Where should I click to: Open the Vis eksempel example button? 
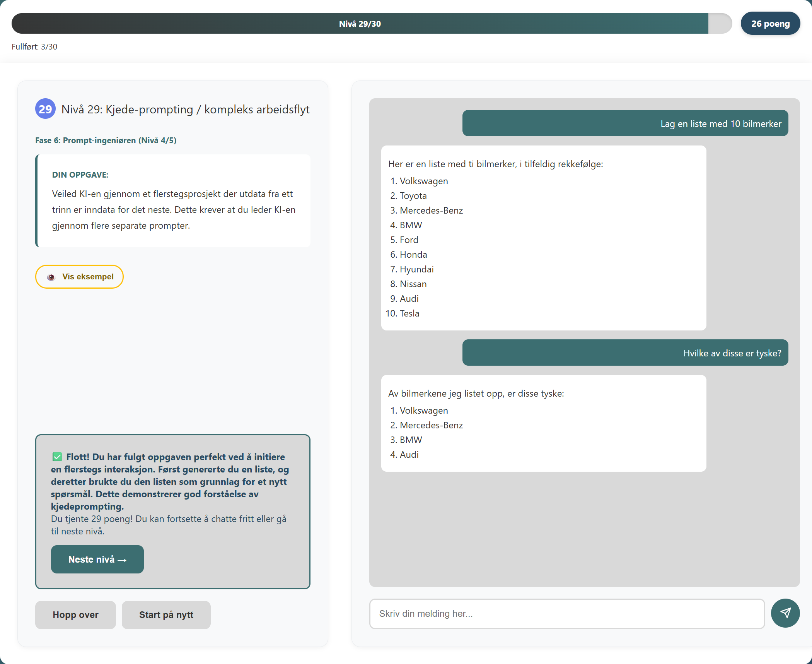[x=79, y=277]
